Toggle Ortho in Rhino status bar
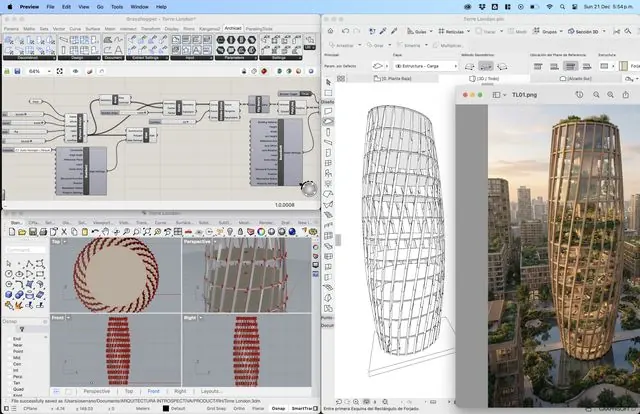This screenshot has height=414, width=640. point(239,408)
